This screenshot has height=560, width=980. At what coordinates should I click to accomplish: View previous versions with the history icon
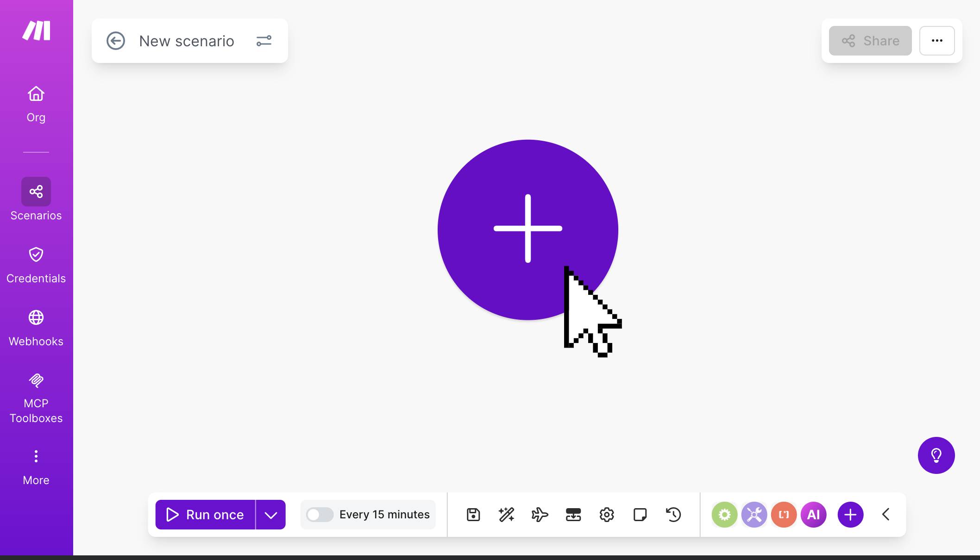point(673,514)
